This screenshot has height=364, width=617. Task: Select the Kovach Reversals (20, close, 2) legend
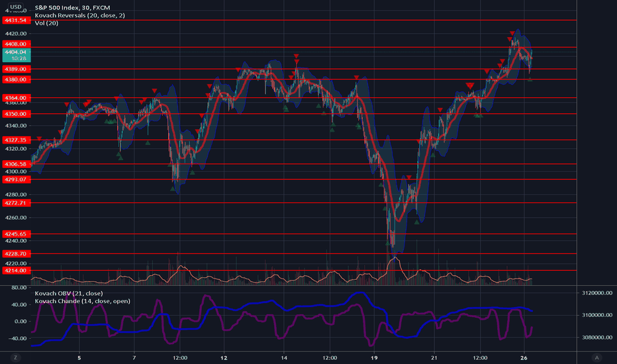80,15
